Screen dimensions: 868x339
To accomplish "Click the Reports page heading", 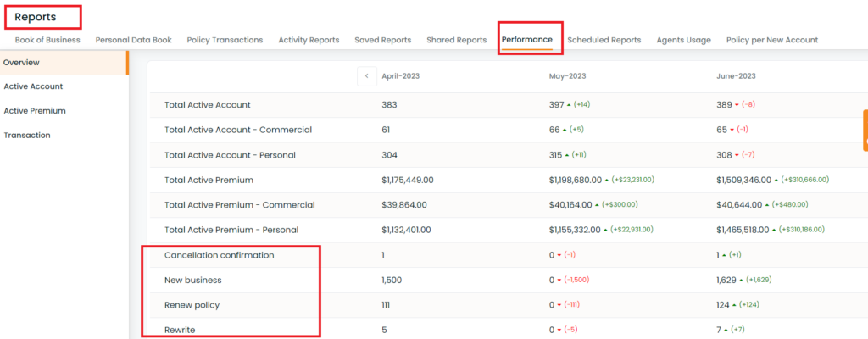I will 36,17.
